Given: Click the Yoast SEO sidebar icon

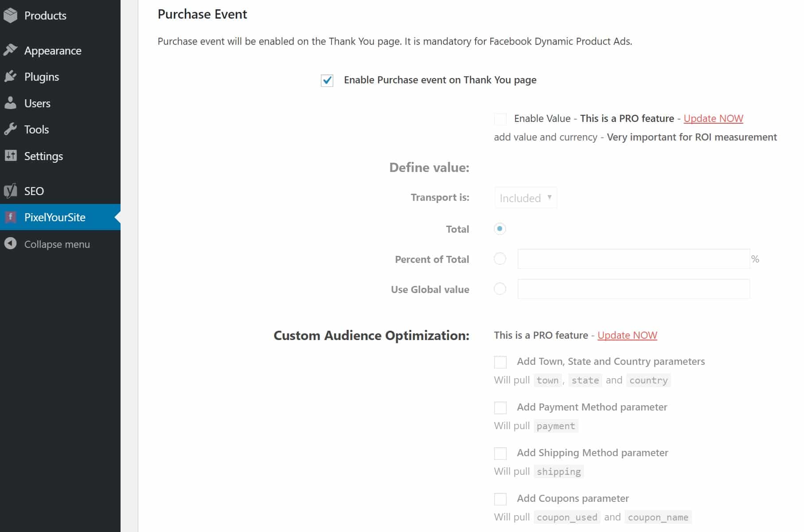Looking at the screenshot, I should tap(11, 191).
